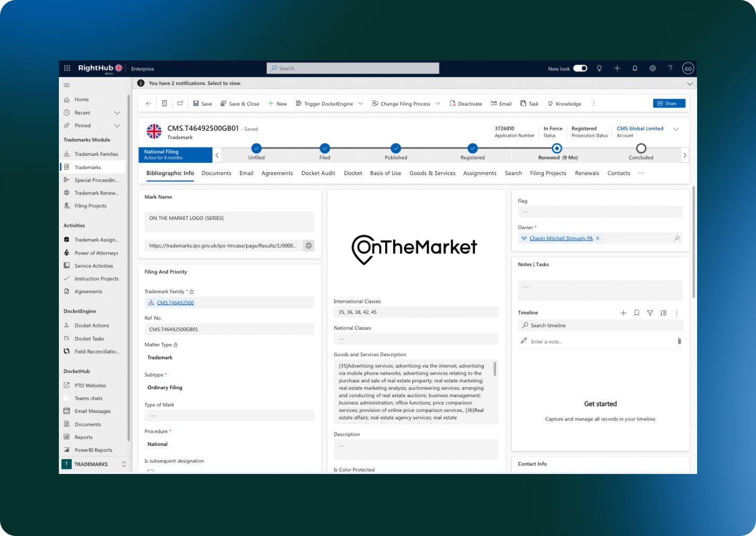Image resolution: width=756 pixels, height=536 pixels.
Task: Toggle the New look switch
Action: pos(580,68)
